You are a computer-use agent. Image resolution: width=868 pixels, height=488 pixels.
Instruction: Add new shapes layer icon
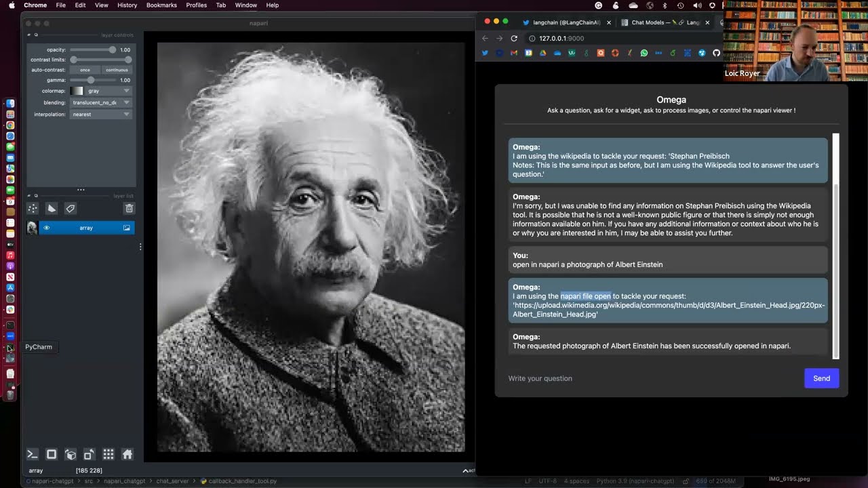tap(52, 208)
